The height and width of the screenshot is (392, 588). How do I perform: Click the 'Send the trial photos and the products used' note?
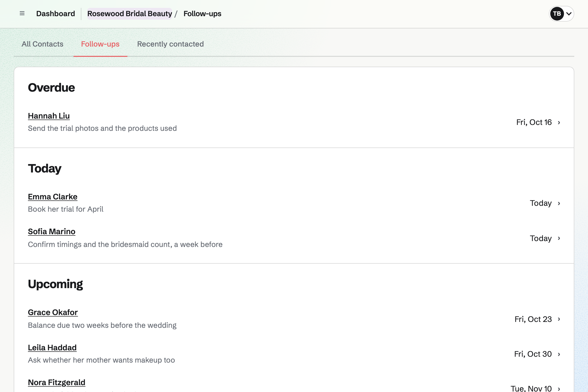click(x=102, y=128)
